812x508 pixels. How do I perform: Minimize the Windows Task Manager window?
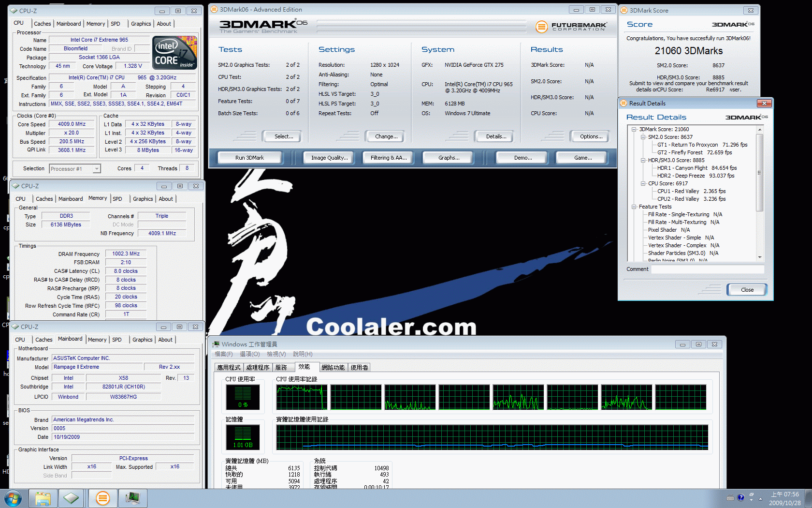[x=682, y=344]
